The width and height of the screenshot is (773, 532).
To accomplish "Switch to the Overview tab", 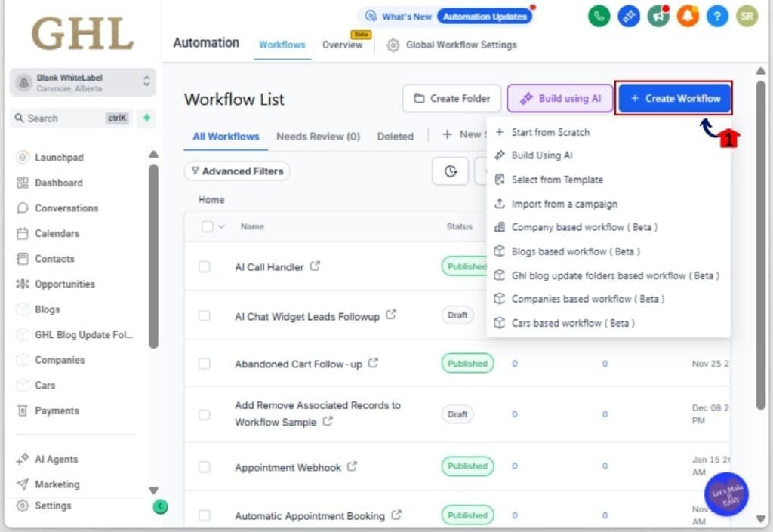I will click(x=342, y=45).
